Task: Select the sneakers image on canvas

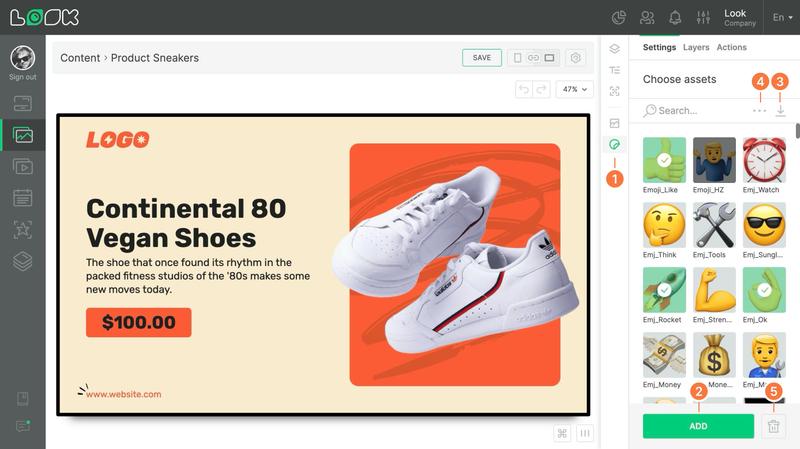Action: [x=455, y=260]
